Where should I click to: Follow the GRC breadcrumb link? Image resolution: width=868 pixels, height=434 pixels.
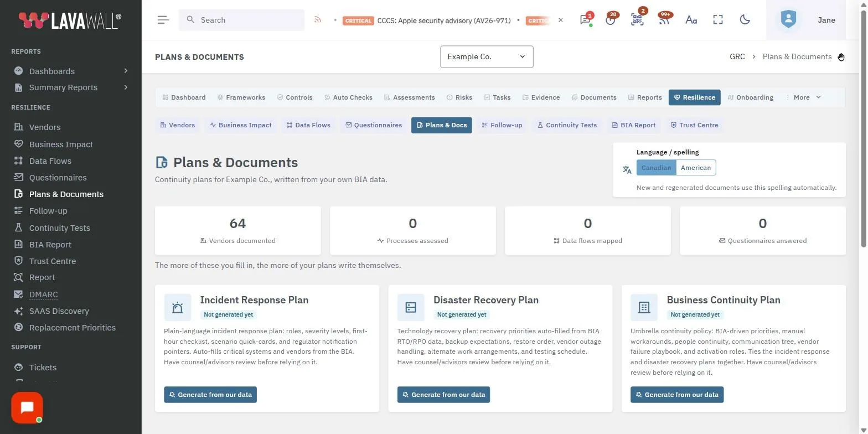pos(737,56)
